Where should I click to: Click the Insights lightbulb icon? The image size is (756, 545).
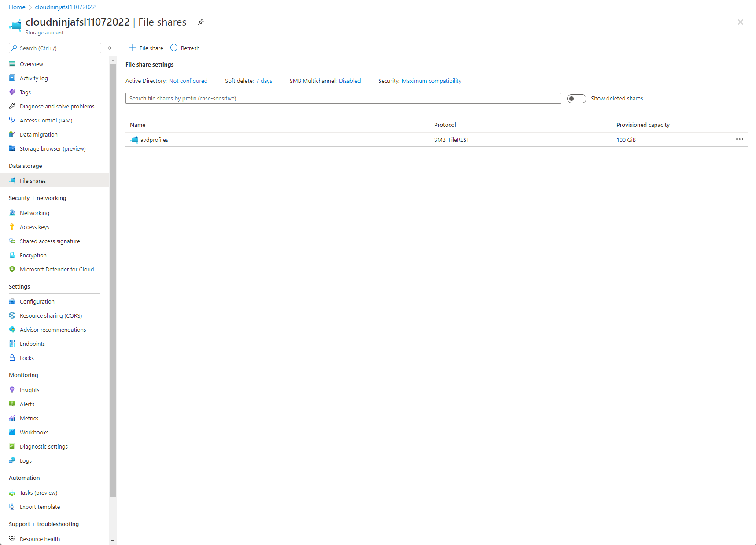[x=12, y=390]
